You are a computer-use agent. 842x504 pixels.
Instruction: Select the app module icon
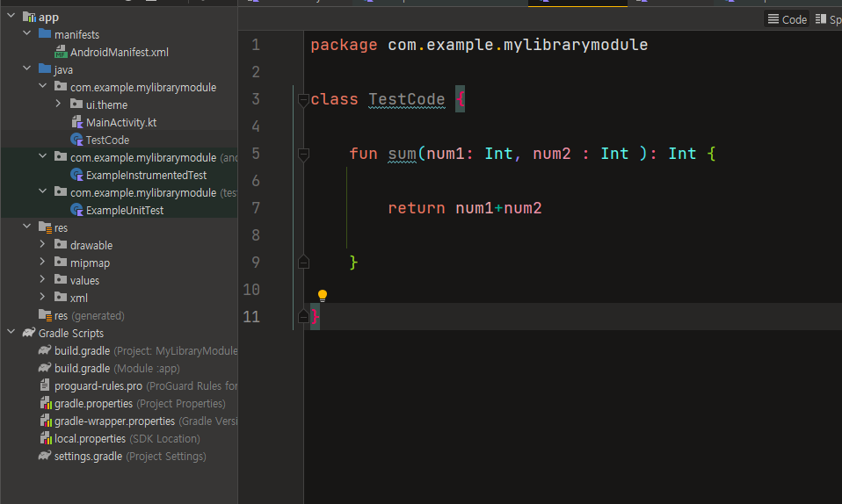(x=29, y=18)
